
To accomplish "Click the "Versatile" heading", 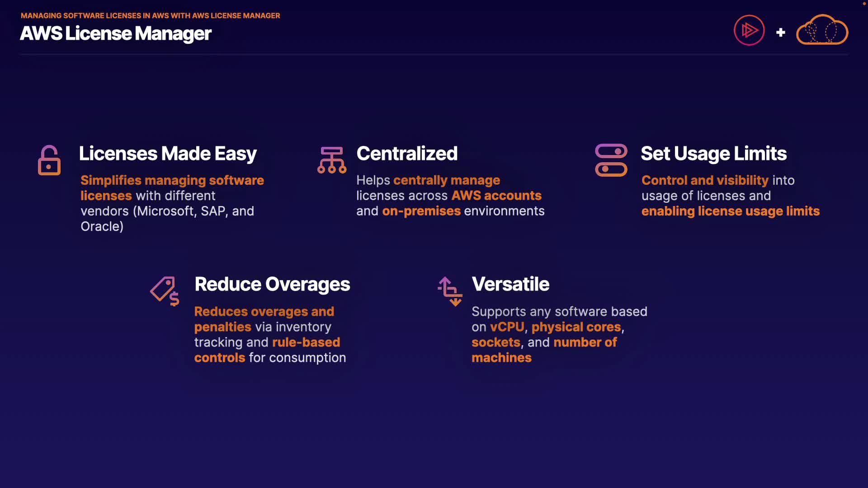I will coord(510,284).
